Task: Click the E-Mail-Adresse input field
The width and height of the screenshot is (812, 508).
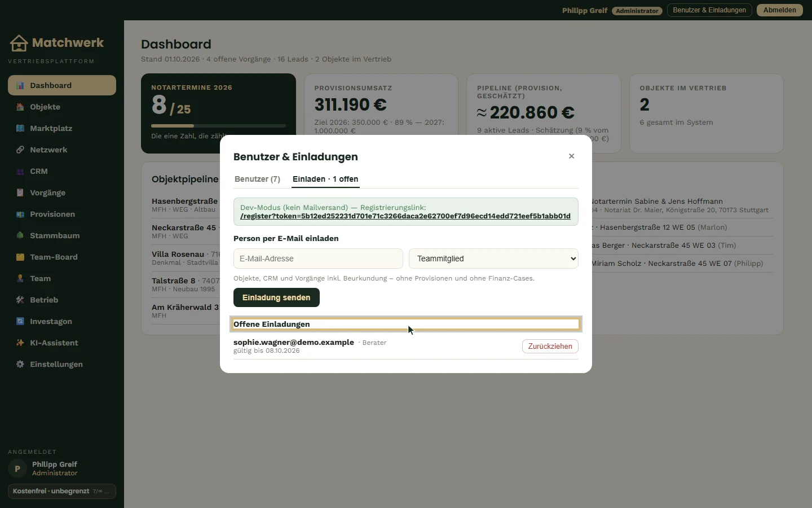Action: [318, 259]
